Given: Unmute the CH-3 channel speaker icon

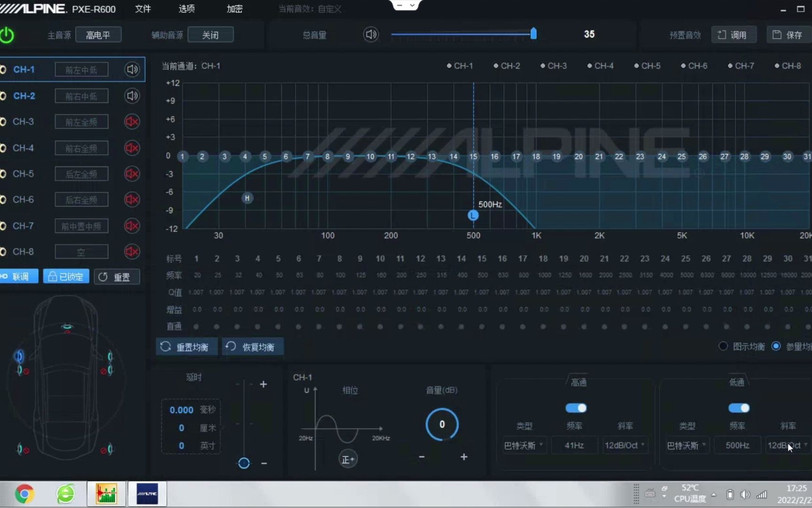Looking at the screenshot, I should (x=132, y=122).
